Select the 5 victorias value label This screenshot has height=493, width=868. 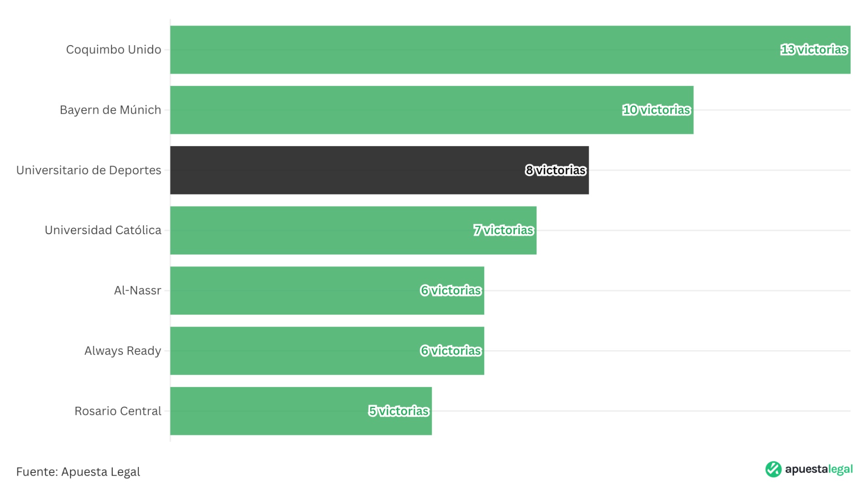(398, 411)
